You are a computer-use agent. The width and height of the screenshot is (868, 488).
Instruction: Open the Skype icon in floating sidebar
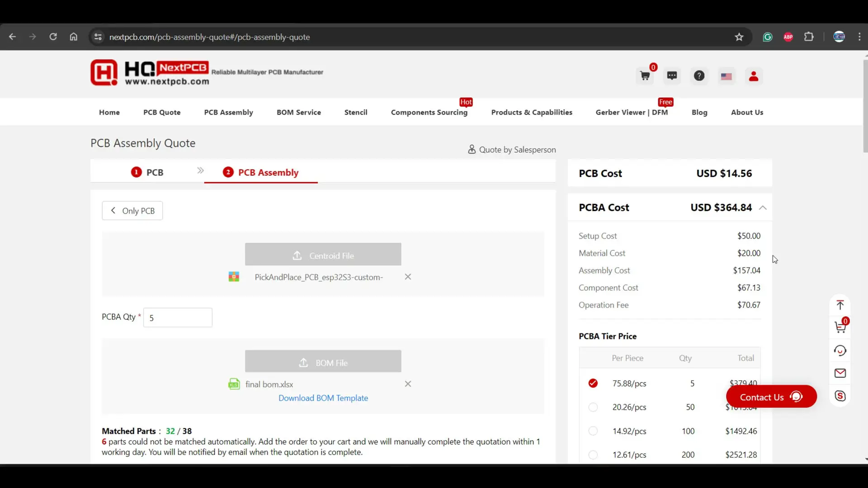(840, 396)
